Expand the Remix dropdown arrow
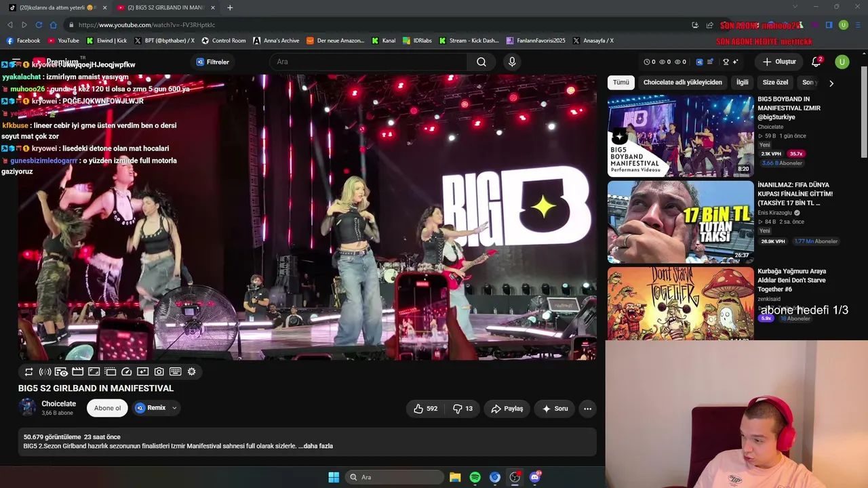 click(174, 408)
